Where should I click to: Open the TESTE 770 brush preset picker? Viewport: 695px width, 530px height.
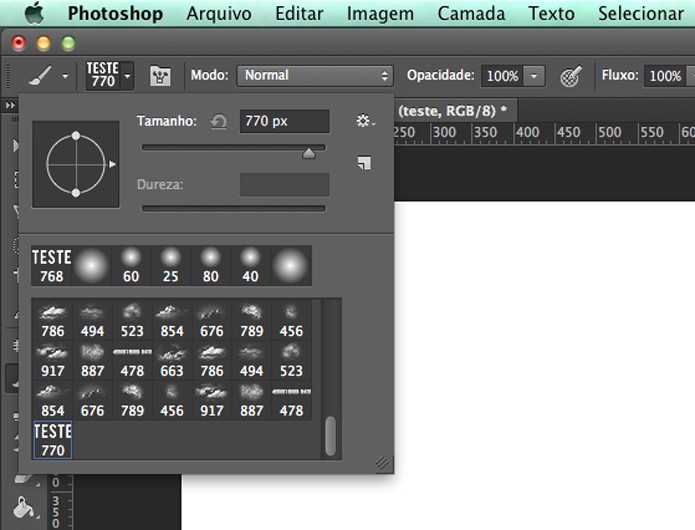click(109, 75)
